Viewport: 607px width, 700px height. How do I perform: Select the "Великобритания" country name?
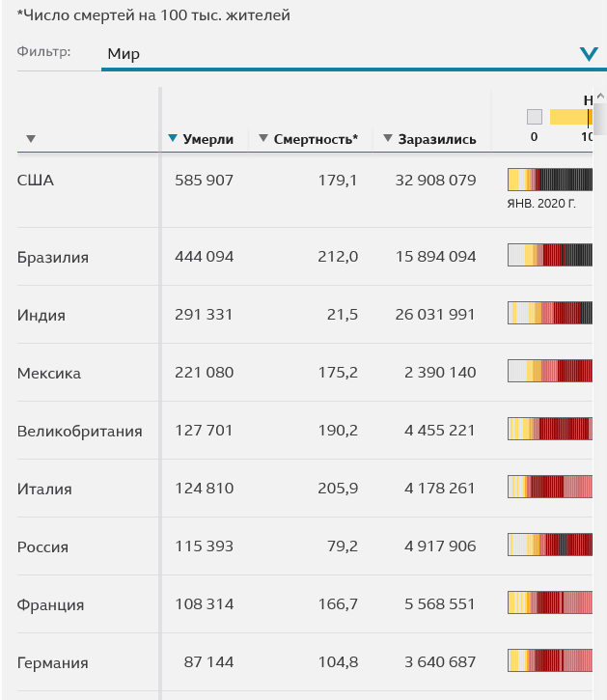(80, 431)
